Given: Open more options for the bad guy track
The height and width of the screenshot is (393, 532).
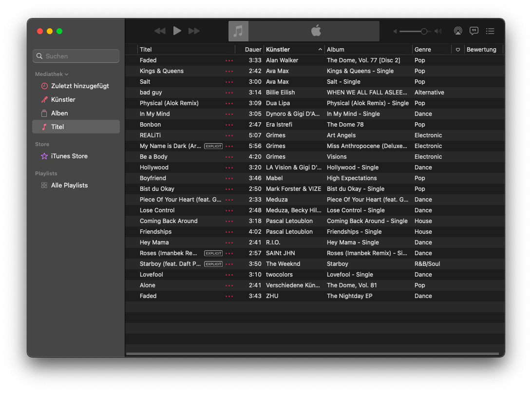Looking at the screenshot, I should pos(229,93).
